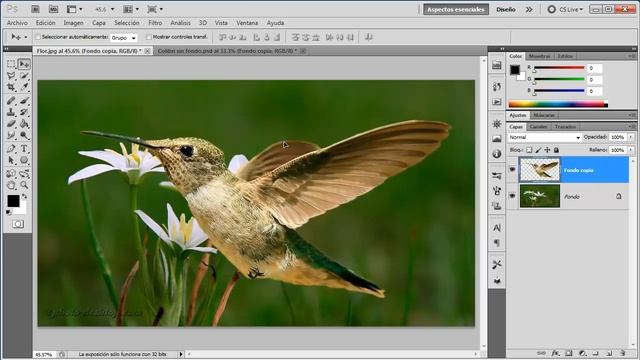
Task: Select the Pen tool
Action: [11, 149]
